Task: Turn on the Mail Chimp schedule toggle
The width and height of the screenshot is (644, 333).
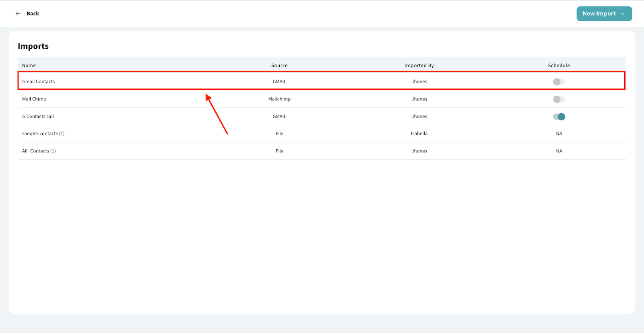Action: [559, 99]
